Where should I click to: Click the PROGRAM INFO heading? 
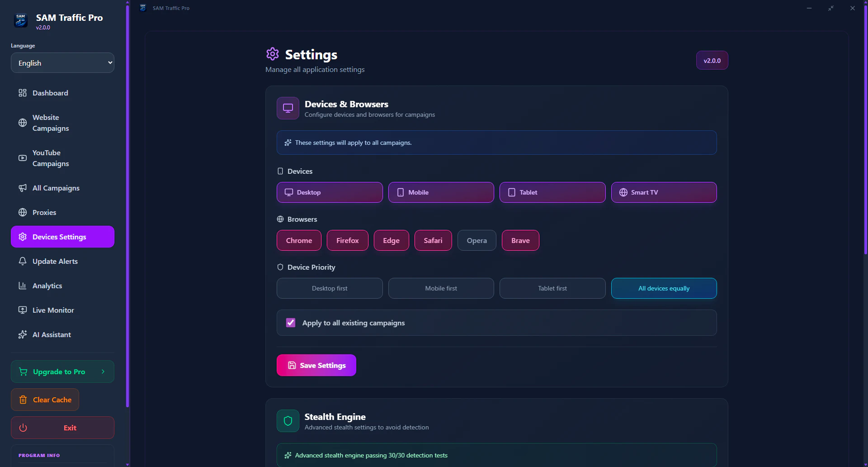(39, 455)
